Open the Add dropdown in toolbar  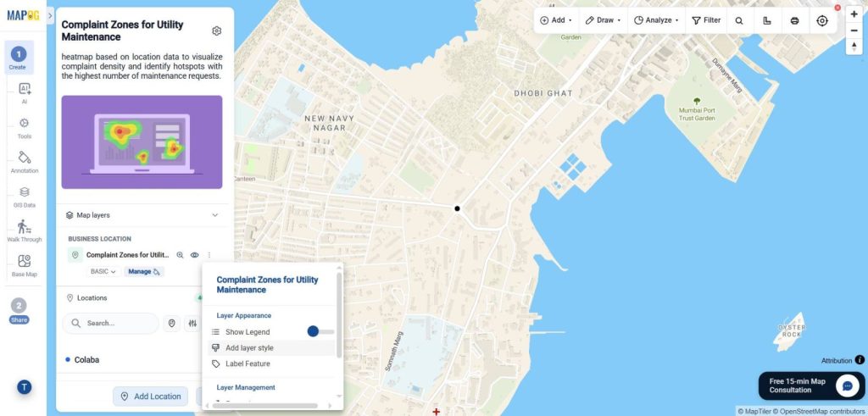pos(556,20)
